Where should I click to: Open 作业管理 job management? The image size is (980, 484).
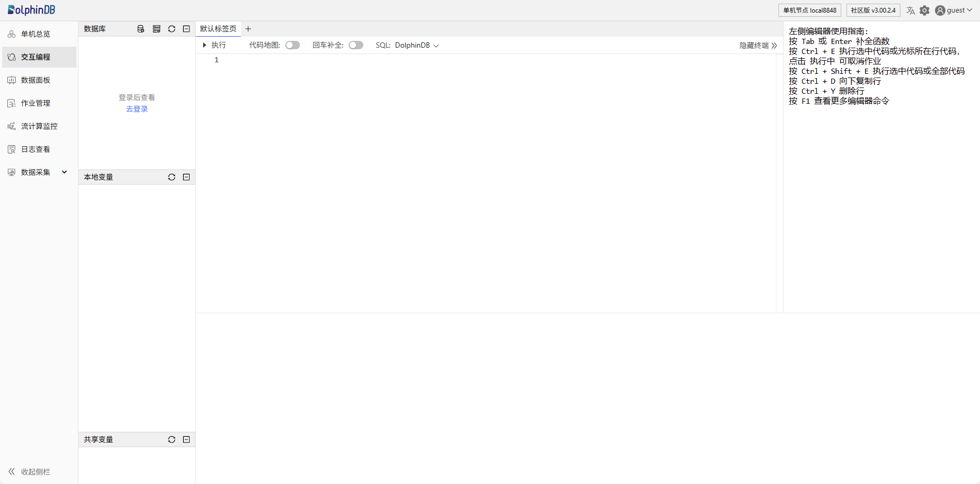[35, 103]
